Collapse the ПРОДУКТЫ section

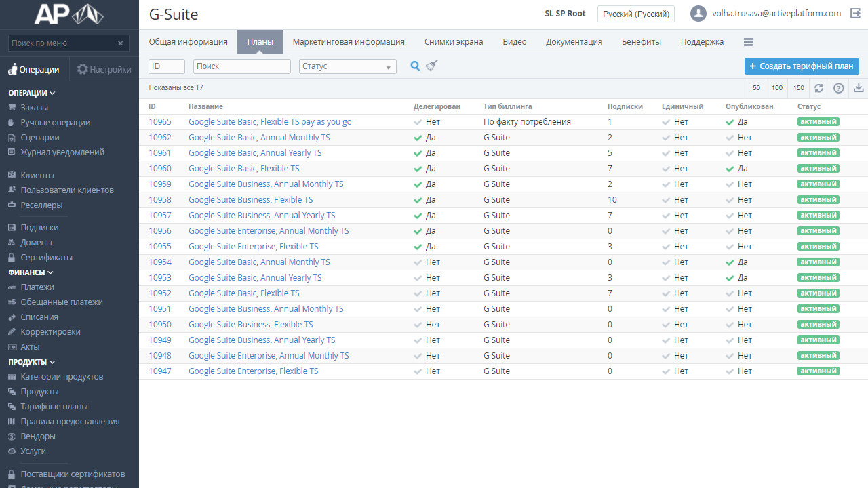point(32,362)
